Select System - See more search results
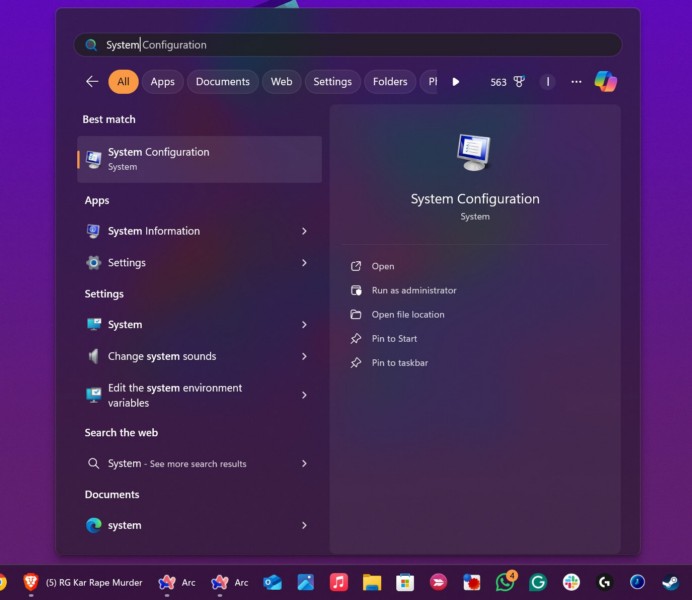The image size is (692, 600). click(199, 463)
